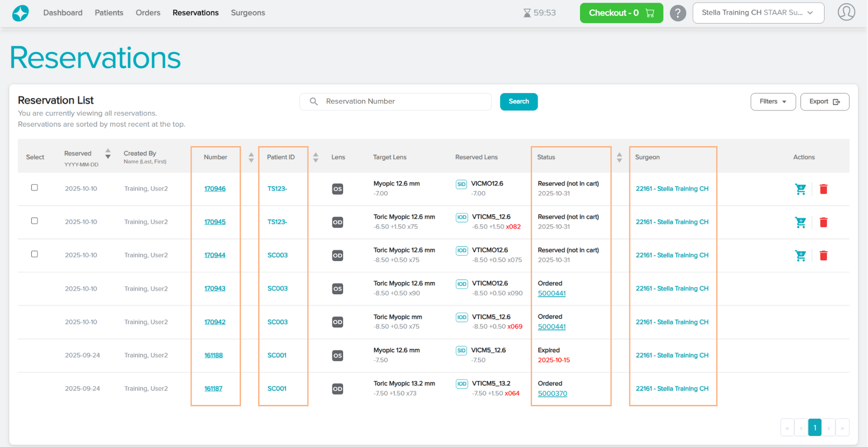Tick the checkbox for reservation 170945
This screenshot has width=868, height=447.
(34, 221)
